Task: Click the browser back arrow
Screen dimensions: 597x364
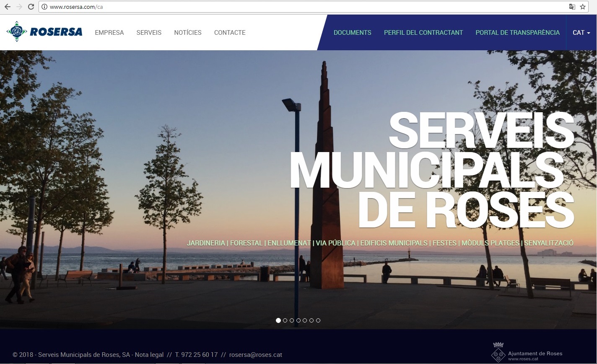Action: (7, 7)
